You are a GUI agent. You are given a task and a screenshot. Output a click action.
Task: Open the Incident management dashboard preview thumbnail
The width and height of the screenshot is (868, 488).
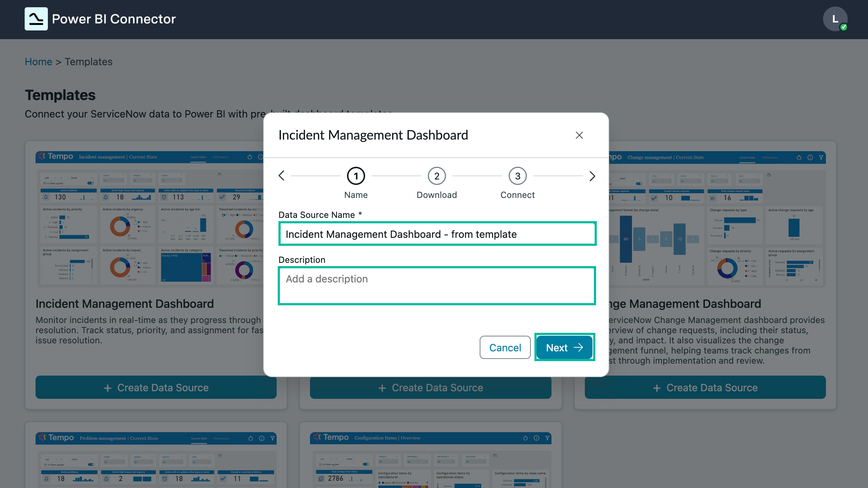tap(150, 219)
